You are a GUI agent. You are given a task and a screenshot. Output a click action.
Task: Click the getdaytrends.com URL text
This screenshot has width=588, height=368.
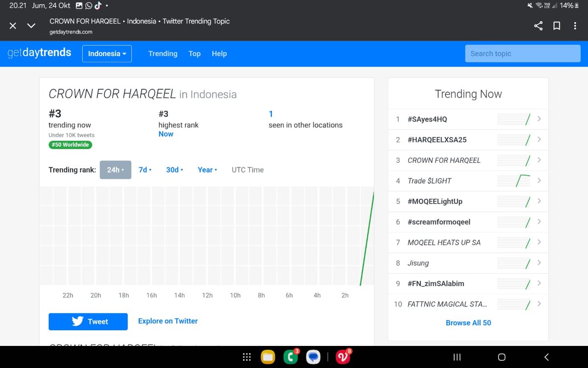(71, 32)
